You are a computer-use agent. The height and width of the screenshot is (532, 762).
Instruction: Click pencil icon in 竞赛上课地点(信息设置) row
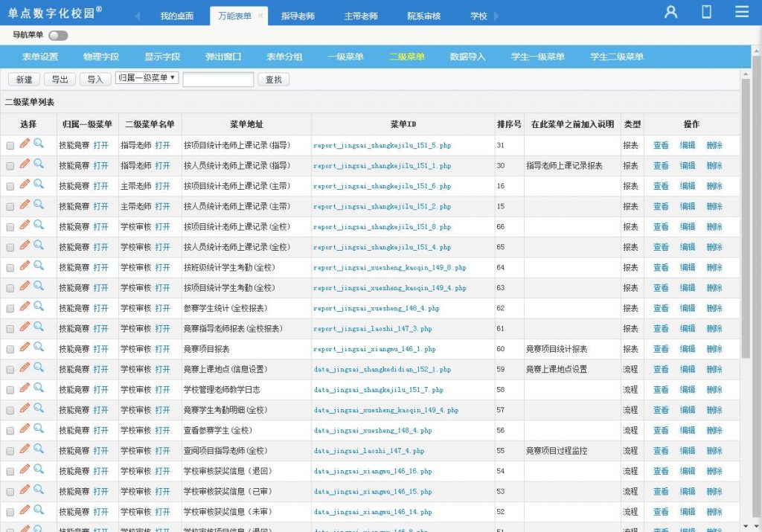pos(25,368)
